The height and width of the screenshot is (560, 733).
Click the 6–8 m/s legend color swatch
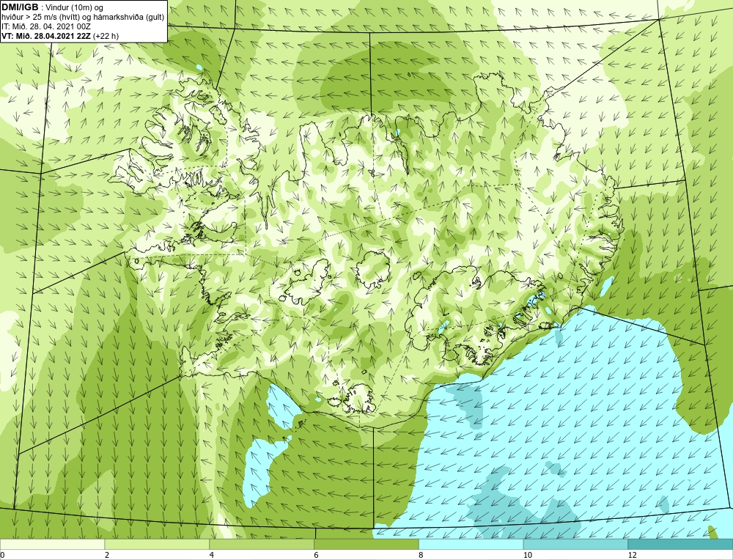point(366,544)
